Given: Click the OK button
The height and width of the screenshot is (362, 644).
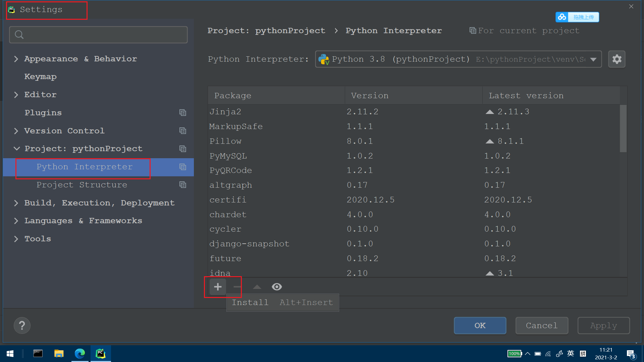Looking at the screenshot, I should tap(480, 325).
